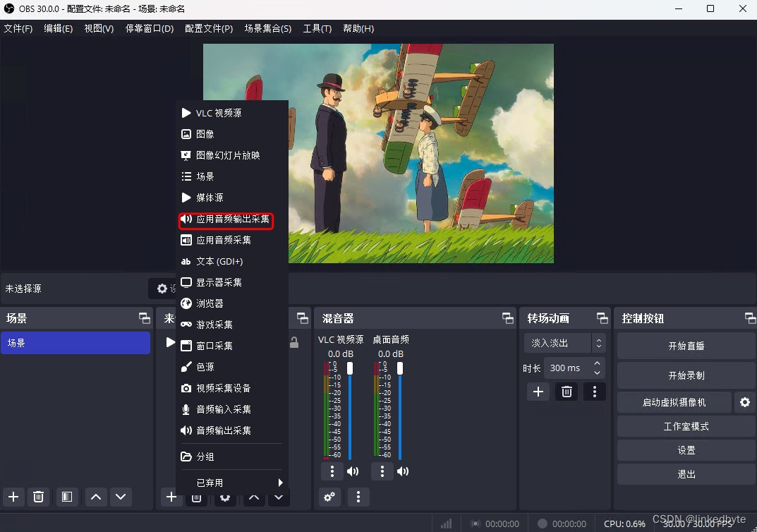Increase transition duration with up arrow
The image size is (757, 532).
coord(596,363)
